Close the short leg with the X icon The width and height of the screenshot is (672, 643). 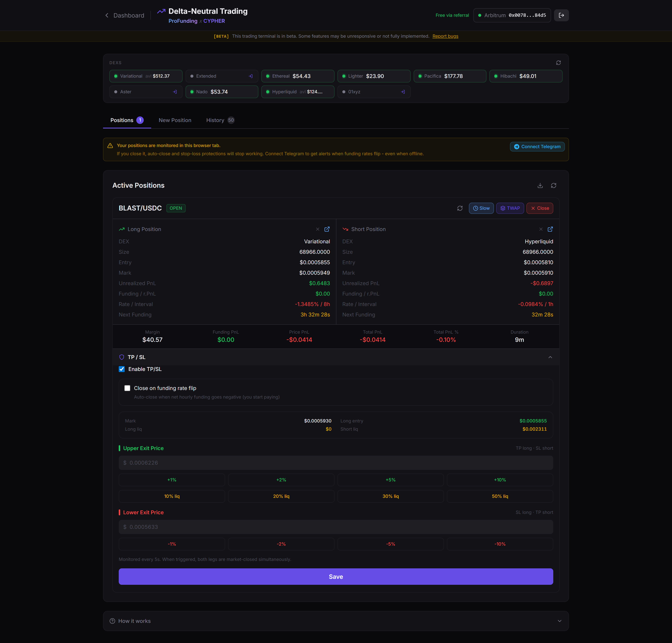[541, 229]
